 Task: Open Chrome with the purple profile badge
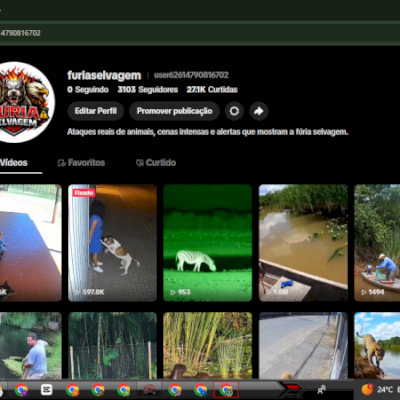[21, 389]
